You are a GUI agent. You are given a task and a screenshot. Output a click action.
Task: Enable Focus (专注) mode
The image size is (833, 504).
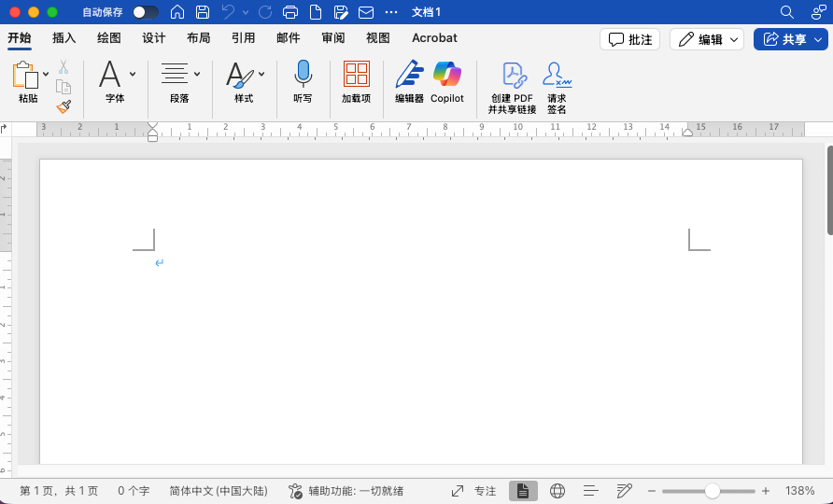(x=474, y=491)
